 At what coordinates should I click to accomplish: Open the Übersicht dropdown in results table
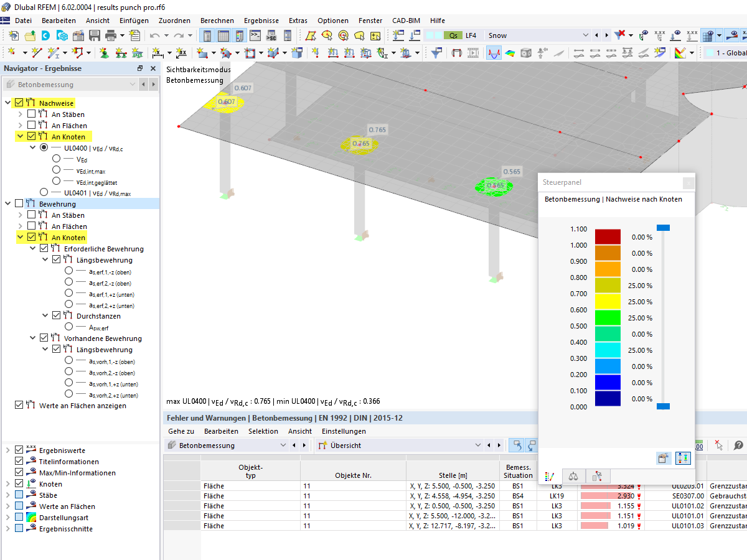(477, 445)
